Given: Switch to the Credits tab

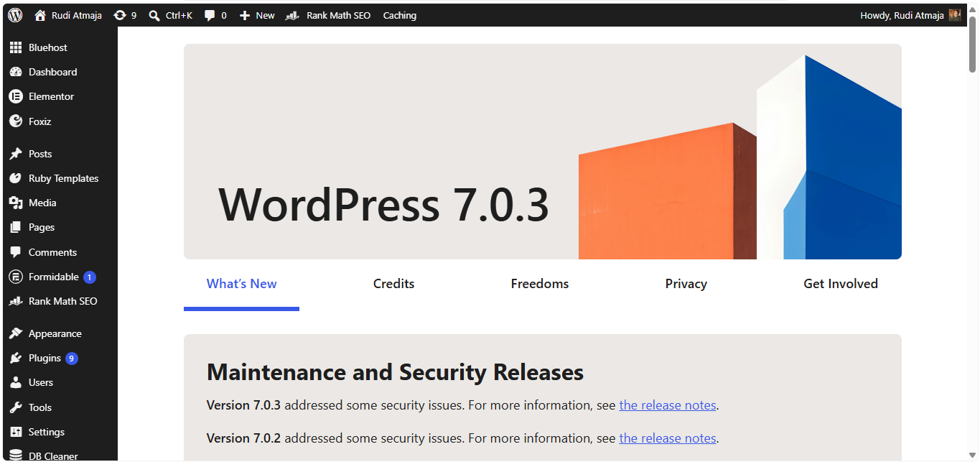Looking at the screenshot, I should click(x=393, y=284).
